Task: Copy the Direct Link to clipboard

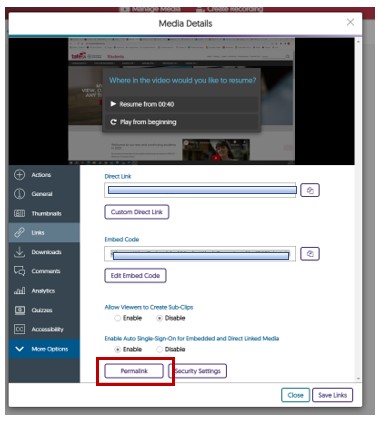Action: 310,190
